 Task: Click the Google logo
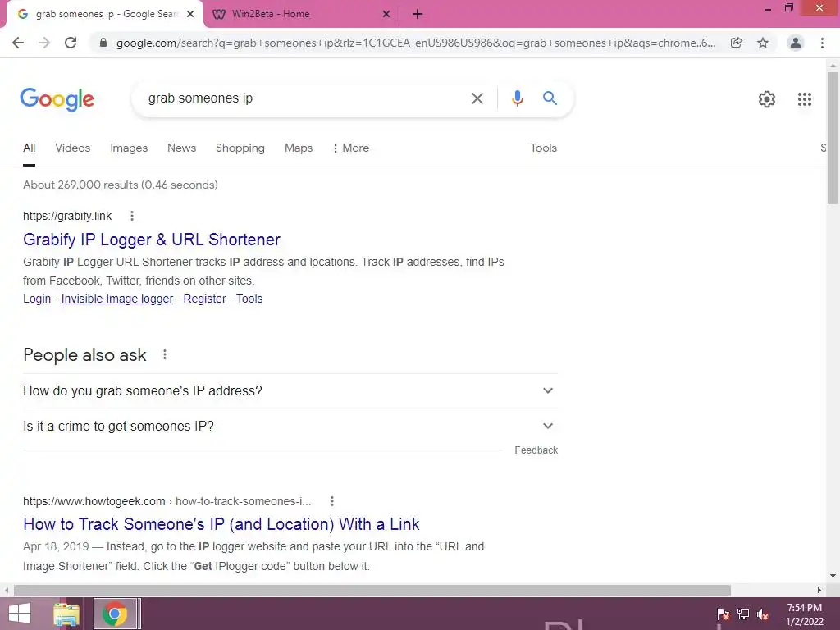pyautogui.click(x=57, y=99)
